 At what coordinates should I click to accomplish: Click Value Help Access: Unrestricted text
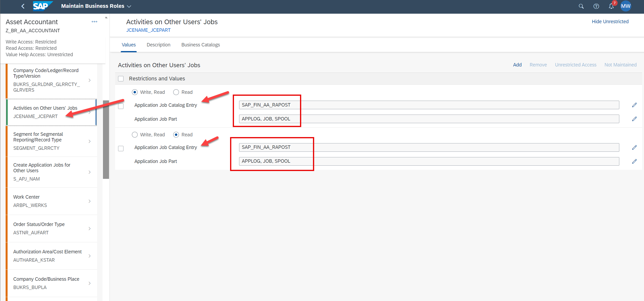[39, 54]
